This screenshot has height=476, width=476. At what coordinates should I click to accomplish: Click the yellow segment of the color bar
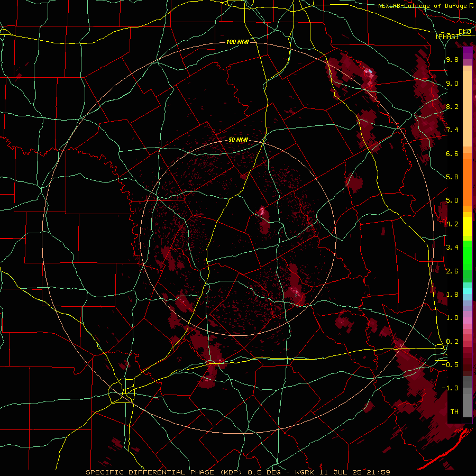(x=467, y=226)
